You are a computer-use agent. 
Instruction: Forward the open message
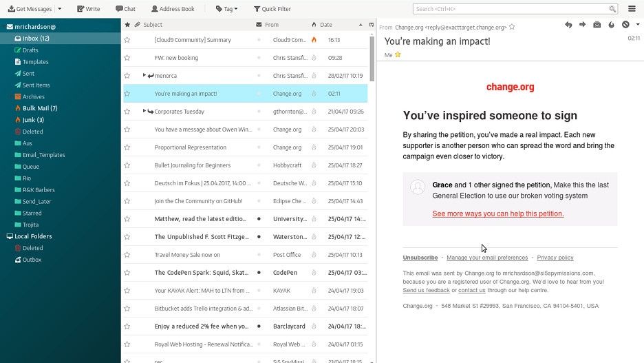(x=582, y=25)
